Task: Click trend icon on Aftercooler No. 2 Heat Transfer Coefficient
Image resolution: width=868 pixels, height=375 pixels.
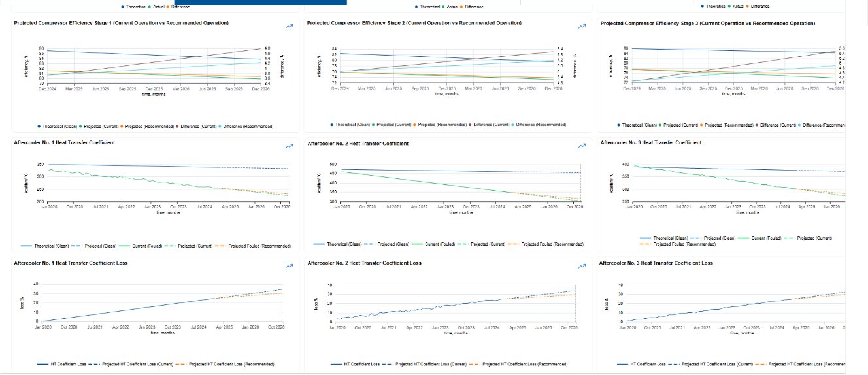Action: tap(582, 146)
